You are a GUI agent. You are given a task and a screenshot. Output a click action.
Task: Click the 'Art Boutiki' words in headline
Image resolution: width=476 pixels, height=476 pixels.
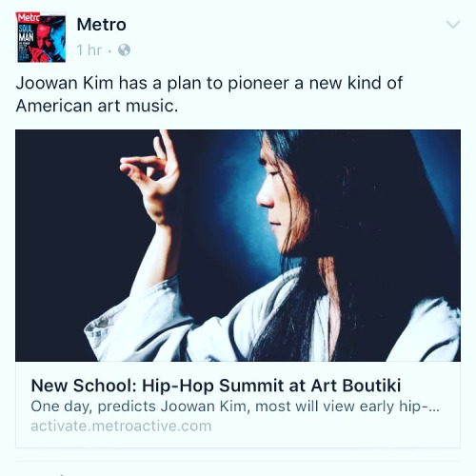pos(356,386)
